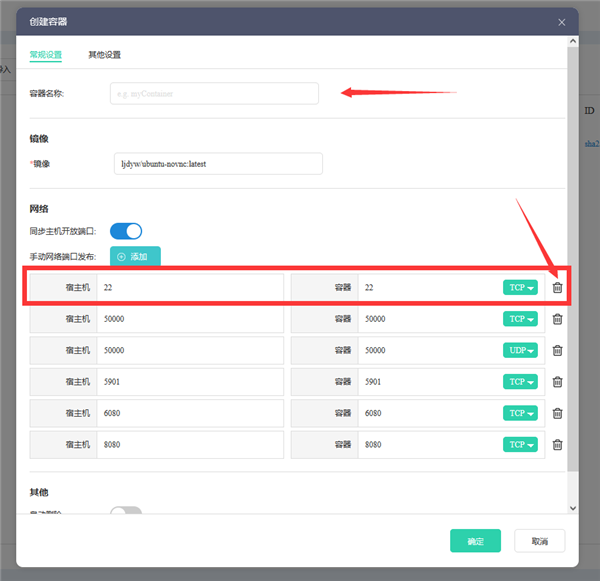Screen dimensions: 600x581
Task: Open TCP protocol dropdown for port 22
Action: tap(520, 287)
